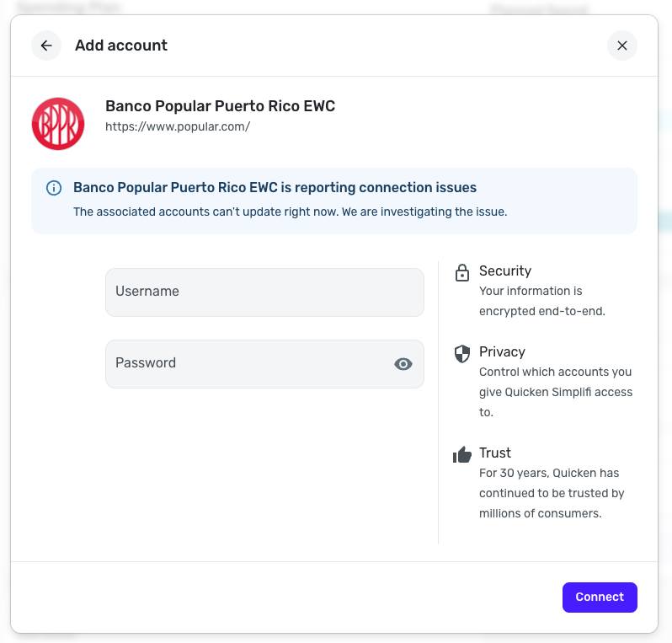The width and height of the screenshot is (672, 643).
Task: Click the "reporting connection issues" alert headline
Action: 275,187
